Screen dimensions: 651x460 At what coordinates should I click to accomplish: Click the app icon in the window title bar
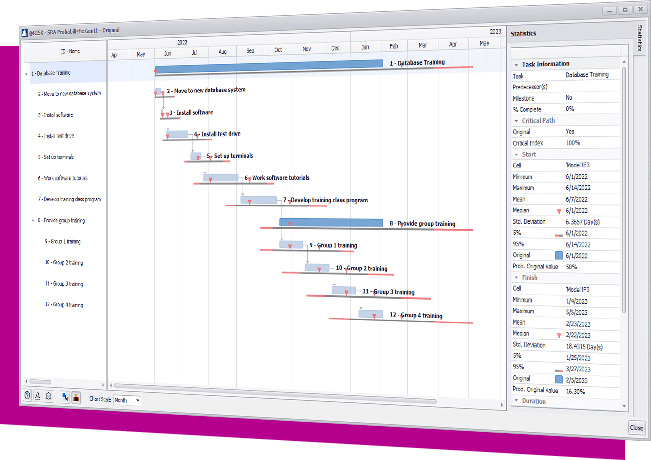tap(24, 33)
